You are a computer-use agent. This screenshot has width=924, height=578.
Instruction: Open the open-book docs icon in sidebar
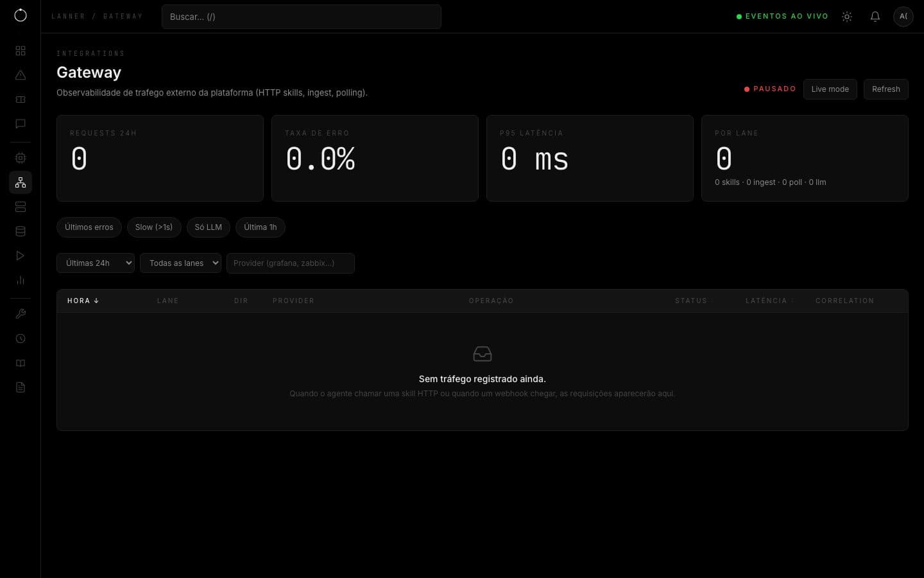[x=21, y=363]
